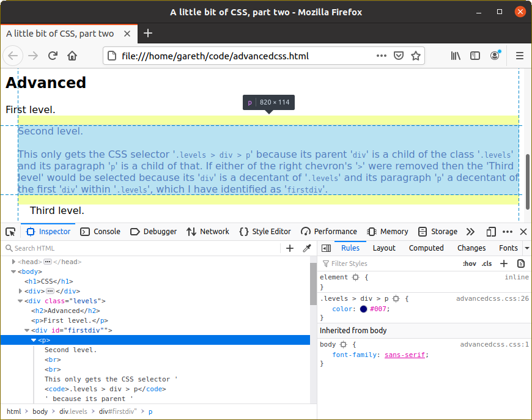Select the Computed sidebar tab
532x420 pixels.
pyautogui.click(x=426, y=248)
